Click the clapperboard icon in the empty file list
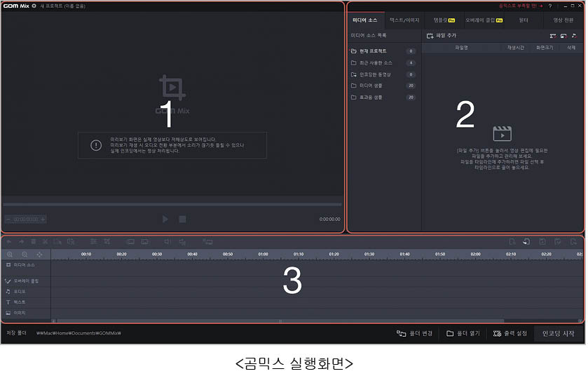The height and width of the screenshot is (376, 588). 503,133
